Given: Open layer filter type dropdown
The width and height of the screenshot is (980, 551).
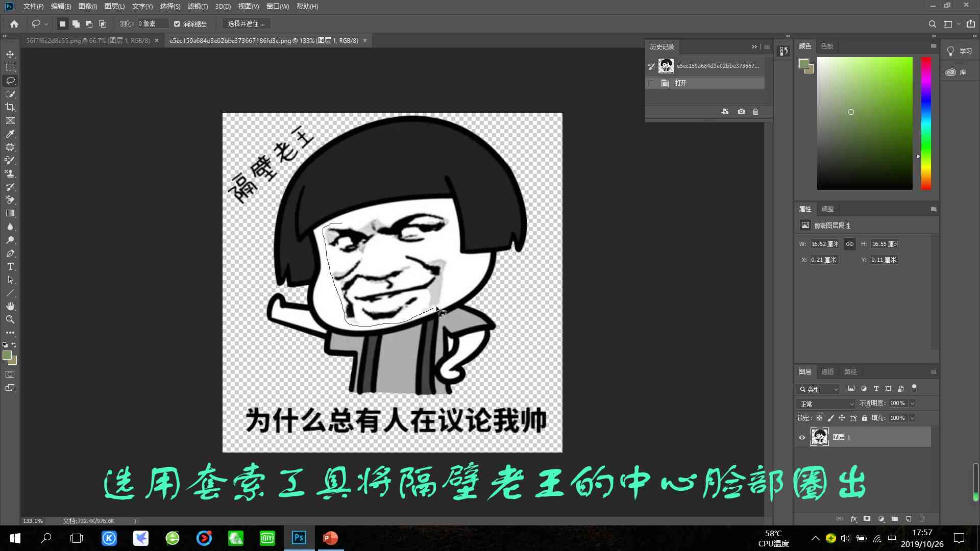Looking at the screenshot, I should point(818,389).
